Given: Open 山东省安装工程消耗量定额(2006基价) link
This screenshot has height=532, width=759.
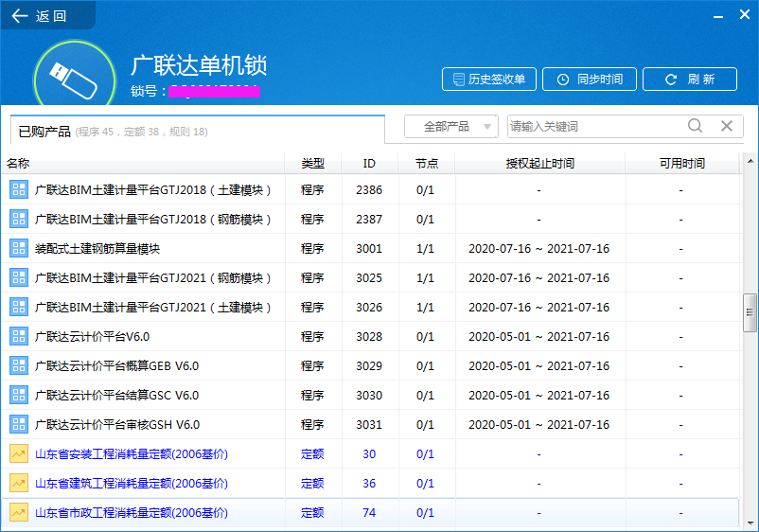Looking at the screenshot, I should 132,454.
